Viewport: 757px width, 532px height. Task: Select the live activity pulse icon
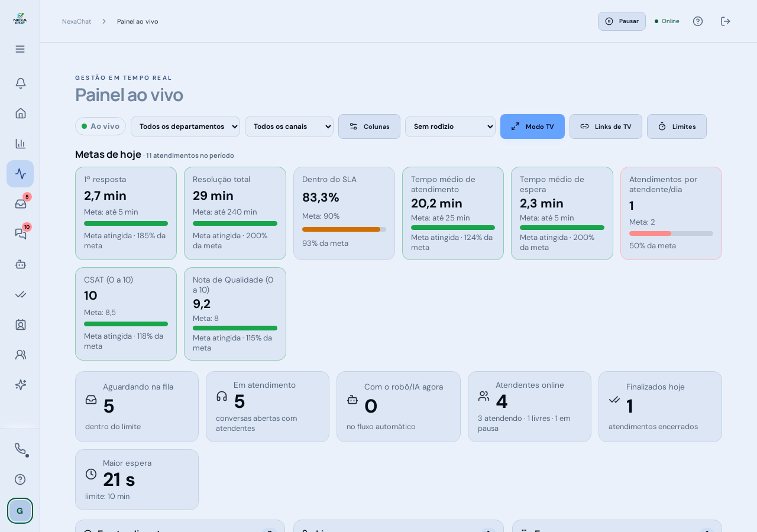click(x=20, y=174)
